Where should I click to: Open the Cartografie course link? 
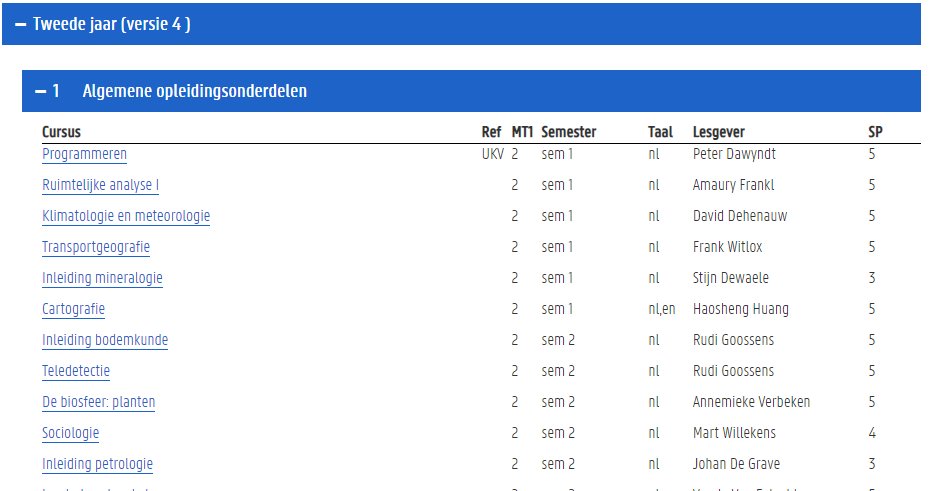pyautogui.click(x=73, y=310)
